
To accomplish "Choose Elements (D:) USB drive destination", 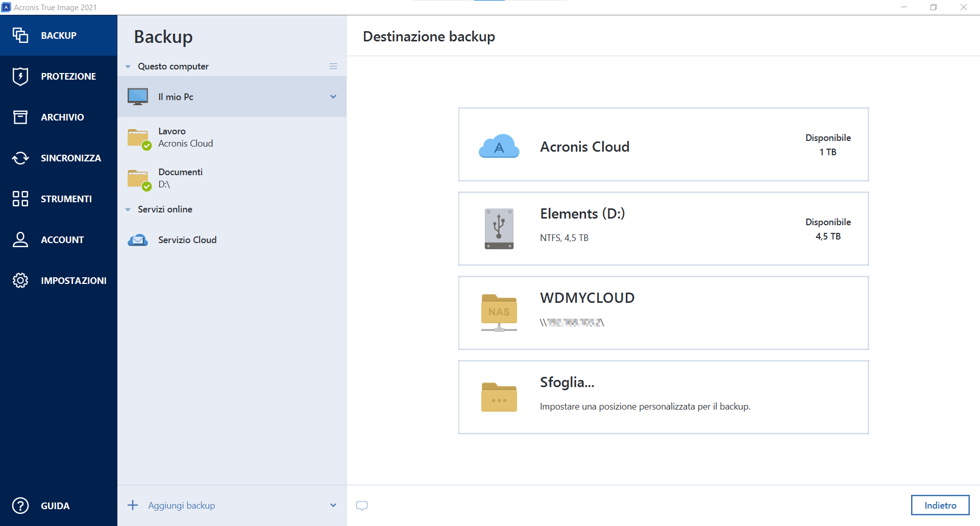I will tap(663, 229).
